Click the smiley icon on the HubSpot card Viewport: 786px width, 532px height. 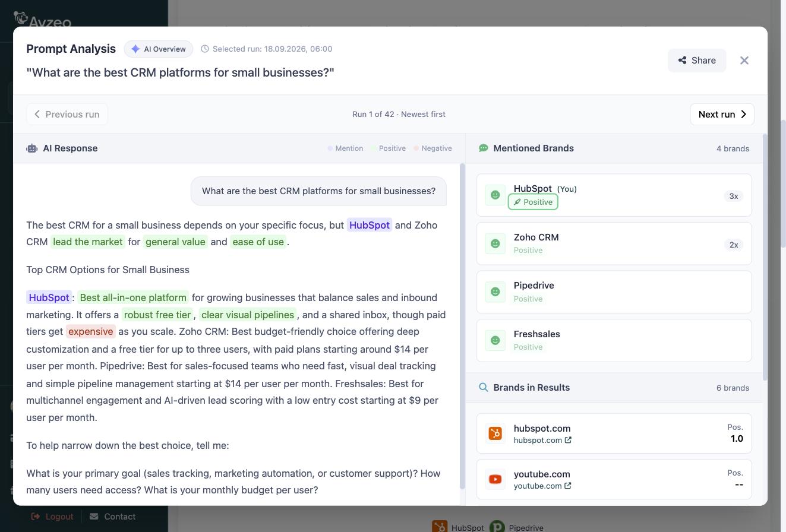pos(495,195)
